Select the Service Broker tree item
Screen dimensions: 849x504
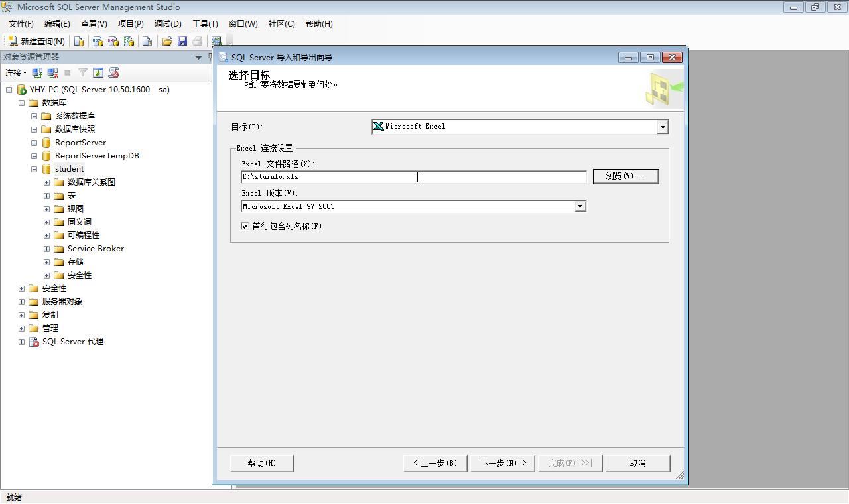click(96, 249)
